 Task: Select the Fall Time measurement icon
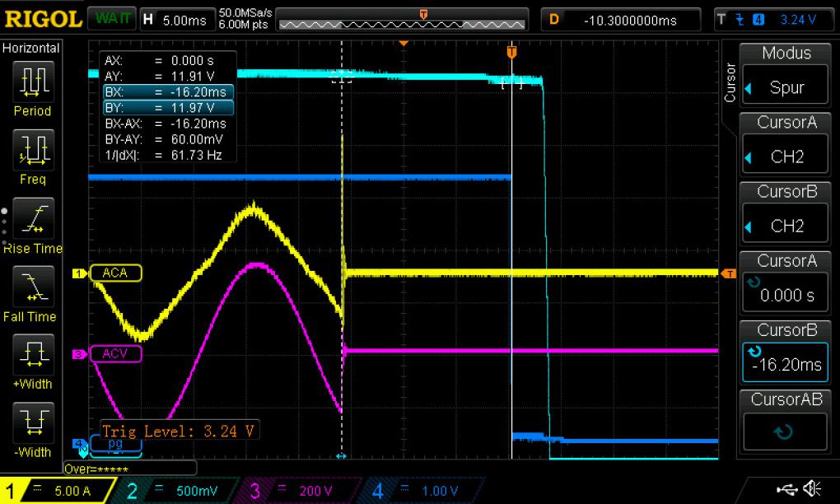tap(34, 286)
